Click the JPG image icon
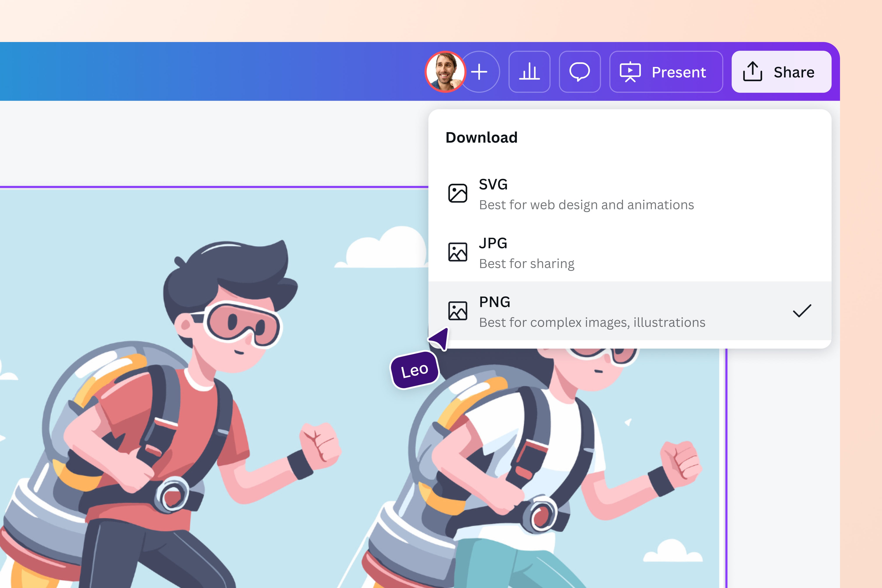 pos(458,252)
